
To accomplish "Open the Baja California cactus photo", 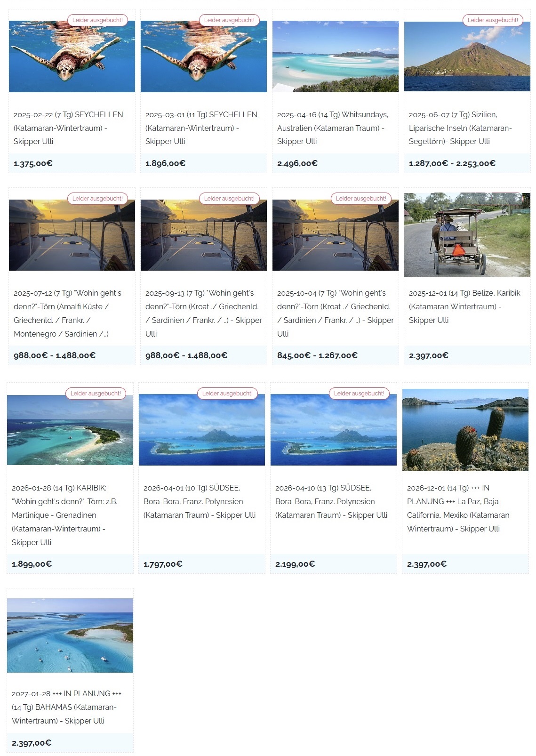I will pyautogui.click(x=465, y=430).
